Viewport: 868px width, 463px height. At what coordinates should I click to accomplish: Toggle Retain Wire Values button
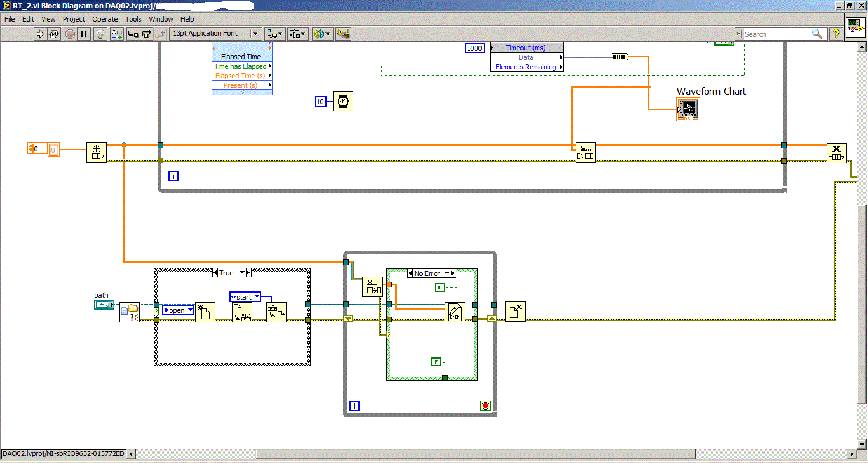(x=117, y=34)
